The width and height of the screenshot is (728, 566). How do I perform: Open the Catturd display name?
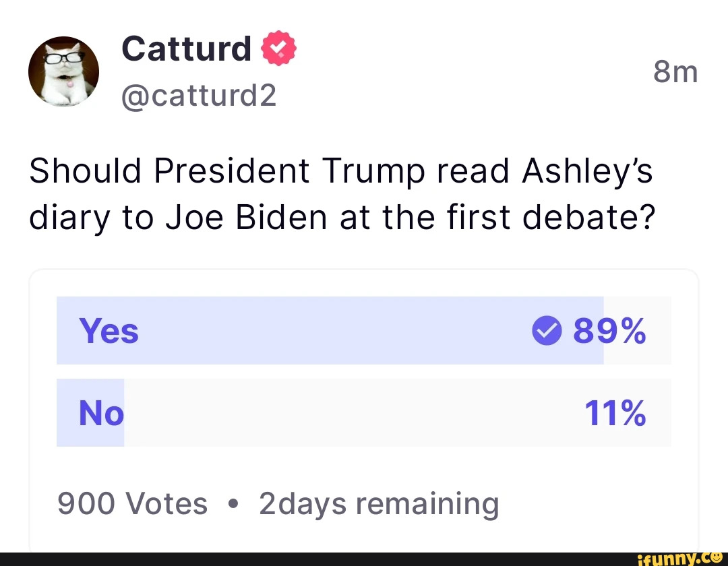coord(186,49)
